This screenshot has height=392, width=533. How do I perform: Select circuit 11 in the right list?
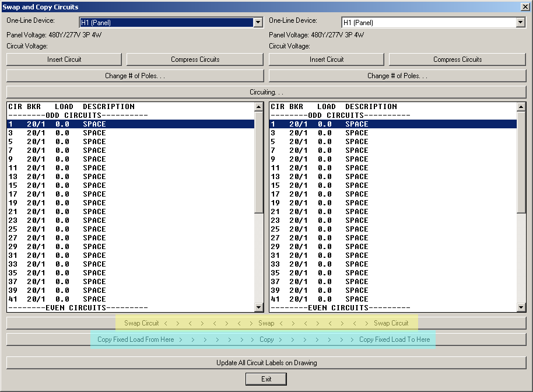(393, 168)
